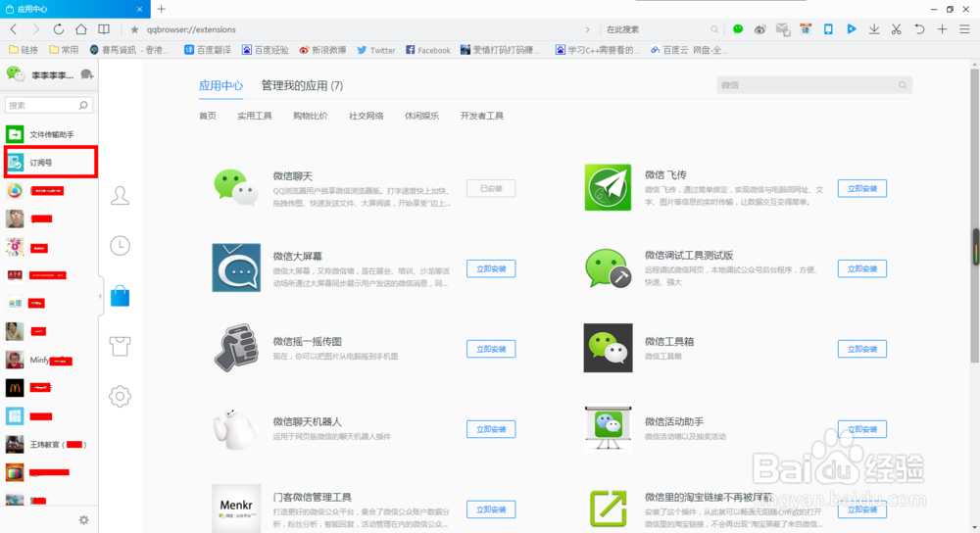Switch to 应用中心 tab

pyautogui.click(x=220, y=85)
